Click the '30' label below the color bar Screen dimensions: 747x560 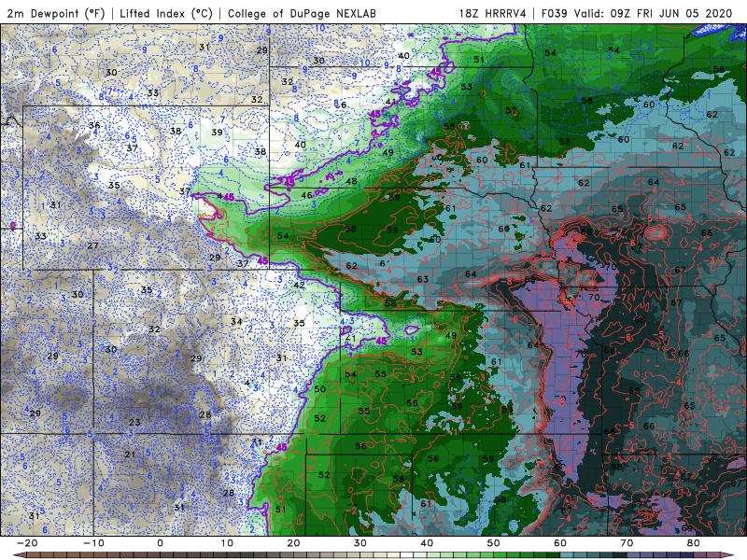pyautogui.click(x=360, y=543)
